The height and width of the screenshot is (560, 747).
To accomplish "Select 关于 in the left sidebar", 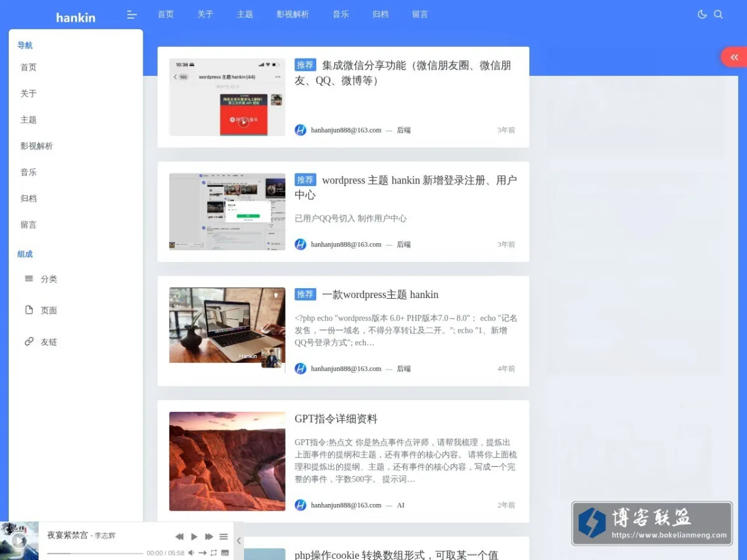I will coord(29,93).
